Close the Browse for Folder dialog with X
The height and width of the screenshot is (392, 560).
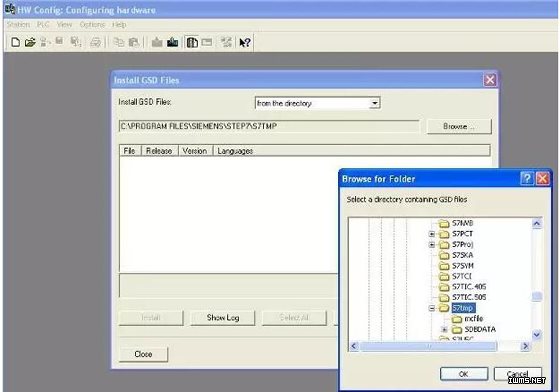click(x=542, y=178)
